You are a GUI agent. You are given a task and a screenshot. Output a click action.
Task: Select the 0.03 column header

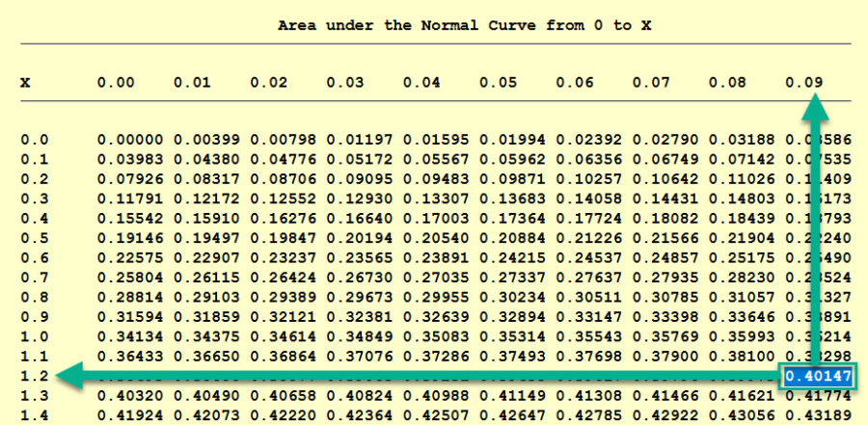(344, 83)
